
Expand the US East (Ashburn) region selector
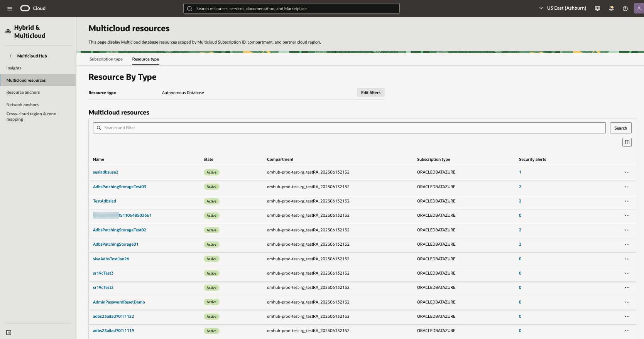point(563,8)
